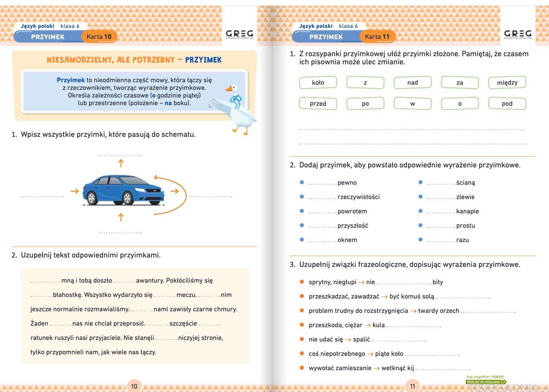Click the blank before 'razu'
Image resolution: width=549 pixels, height=392 pixels.
(441, 241)
